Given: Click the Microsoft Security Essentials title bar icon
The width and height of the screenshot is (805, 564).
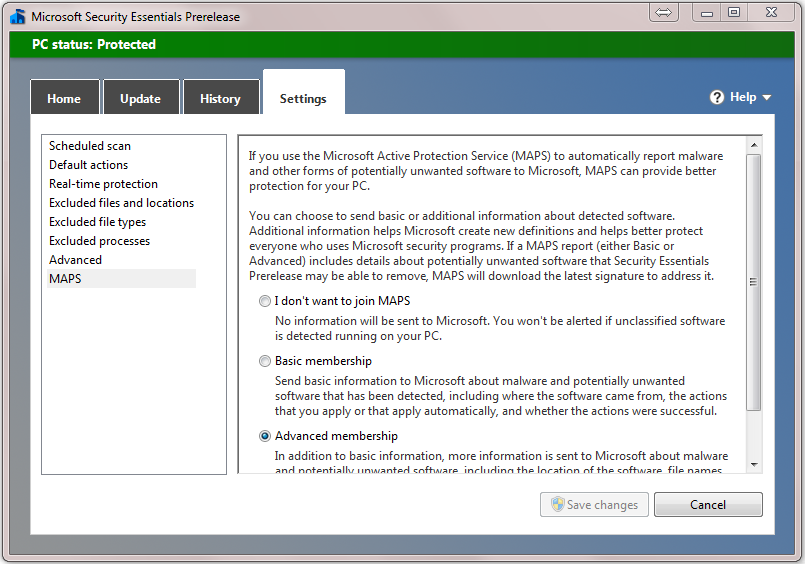Looking at the screenshot, I should [x=17, y=16].
